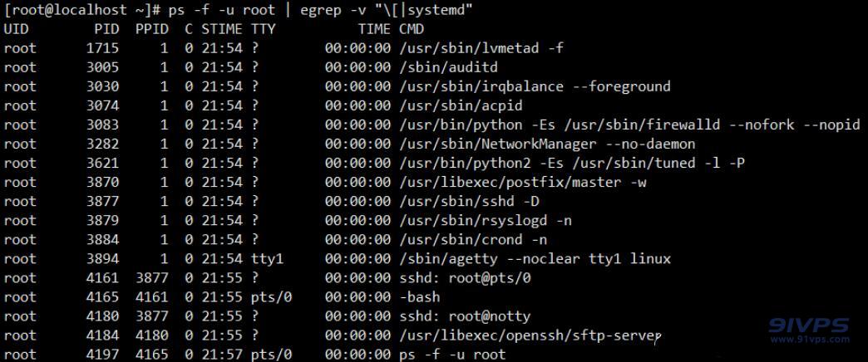Select PID 3877 of sshd -D

pos(102,201)
